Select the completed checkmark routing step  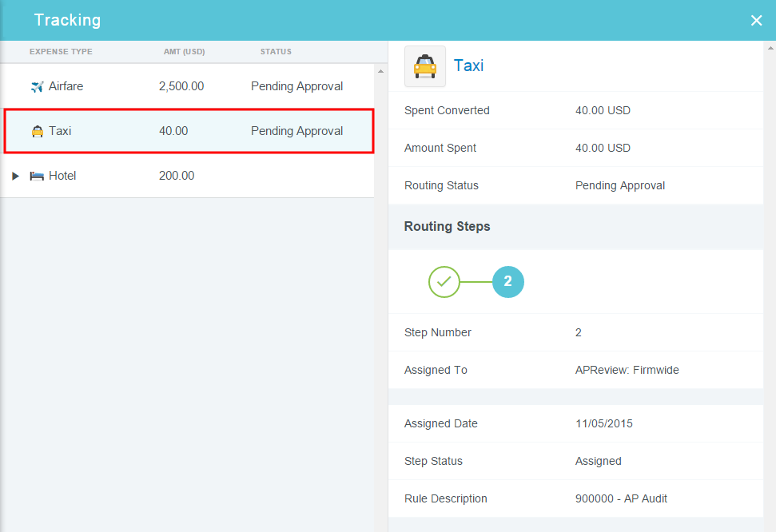tap(444, 281)
